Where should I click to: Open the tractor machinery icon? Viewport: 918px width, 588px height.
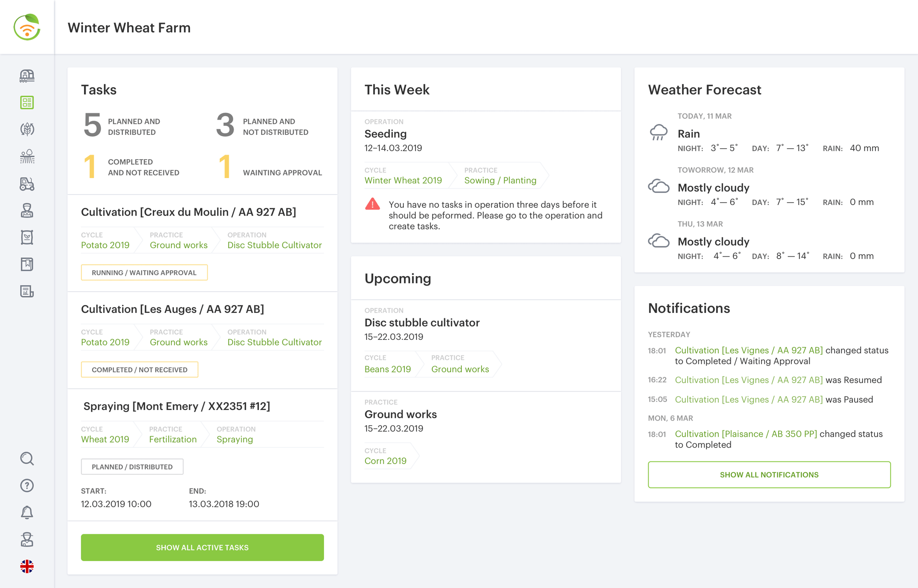click(27, 183)
